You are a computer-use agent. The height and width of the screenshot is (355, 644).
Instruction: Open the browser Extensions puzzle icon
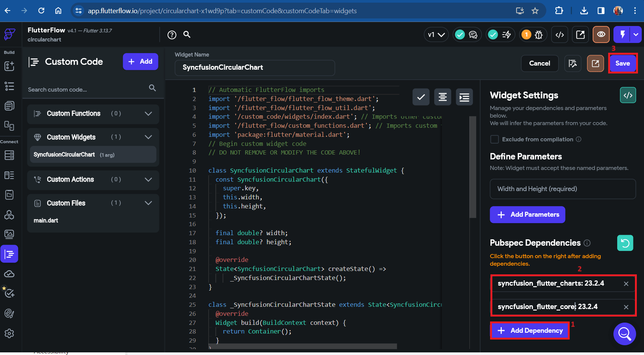pyautogui.click(x=559, y=11)
